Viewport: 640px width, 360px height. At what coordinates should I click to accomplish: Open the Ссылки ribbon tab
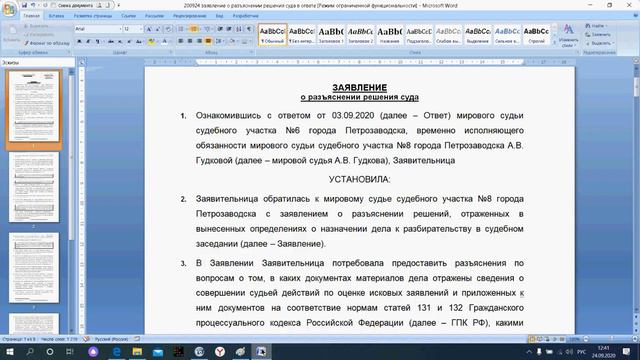[128, 16]
